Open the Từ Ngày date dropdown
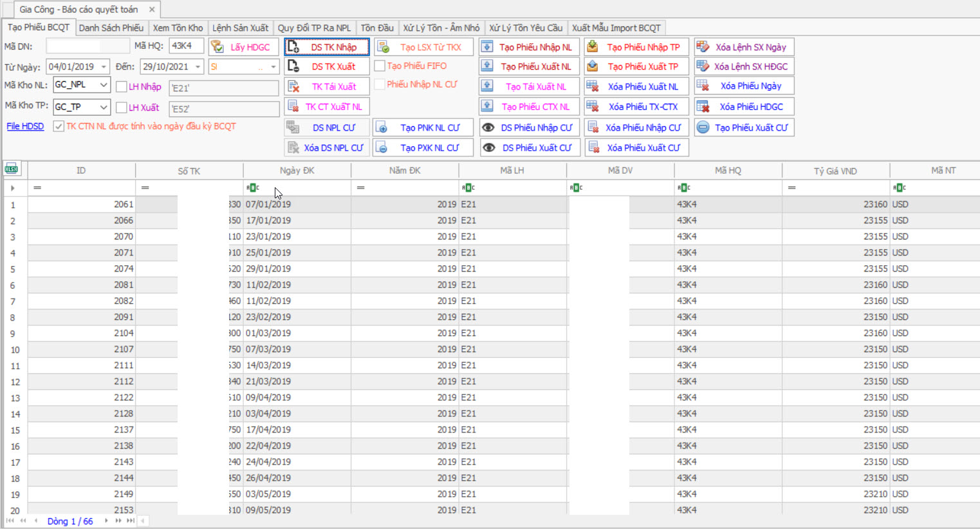Viewport: 980px width, 529px height. pos(104,67)
